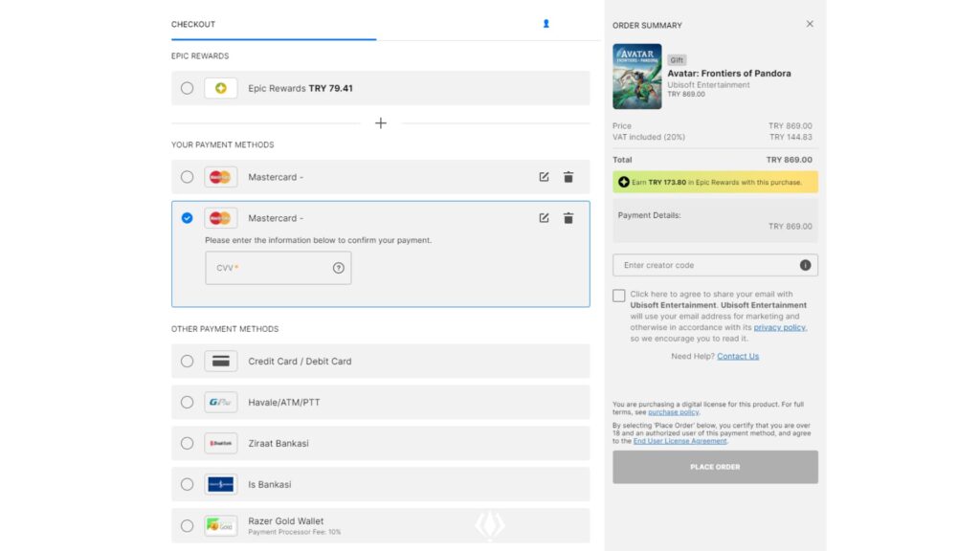980x551 pixels.
Task: Close the order summary panel
Action: [x=810, y=24]
